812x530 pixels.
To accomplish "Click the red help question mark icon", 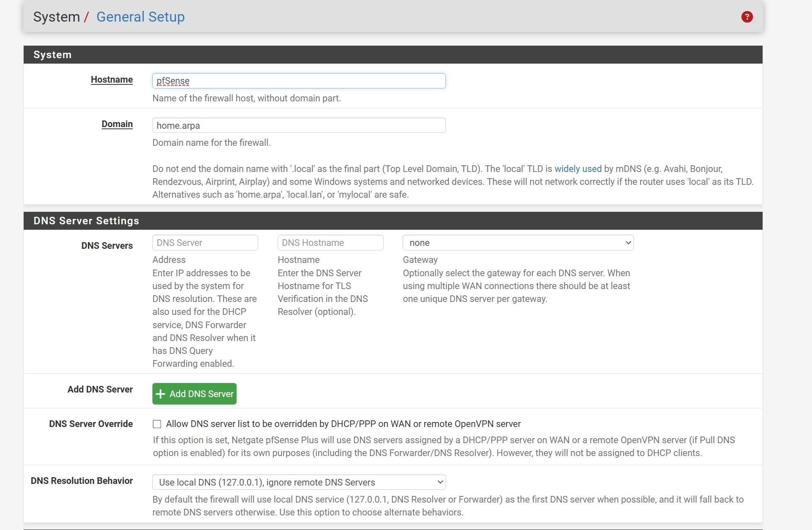I will point(747,17).
